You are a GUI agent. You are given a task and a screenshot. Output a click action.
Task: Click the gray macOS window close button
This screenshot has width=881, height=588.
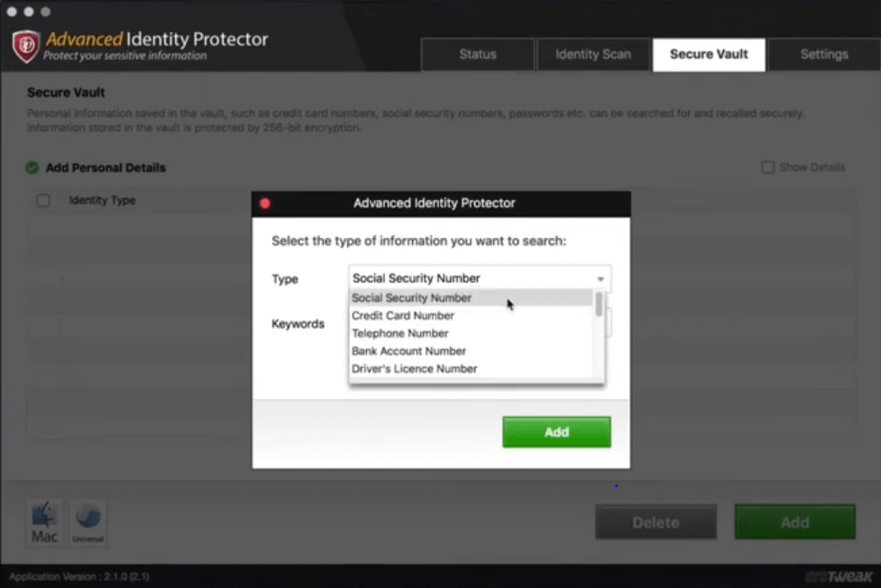tap(12, 11)
